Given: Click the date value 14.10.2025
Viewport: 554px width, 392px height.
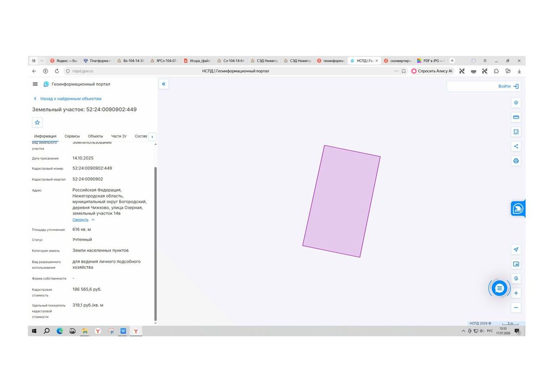Looking at the screenshot, I should point(83,158).
